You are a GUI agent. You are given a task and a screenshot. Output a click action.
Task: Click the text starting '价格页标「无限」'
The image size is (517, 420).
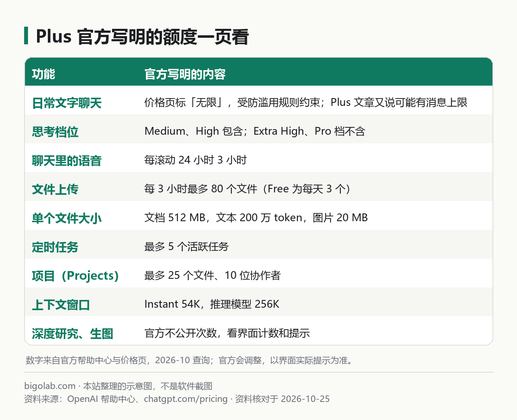[306, 102]
